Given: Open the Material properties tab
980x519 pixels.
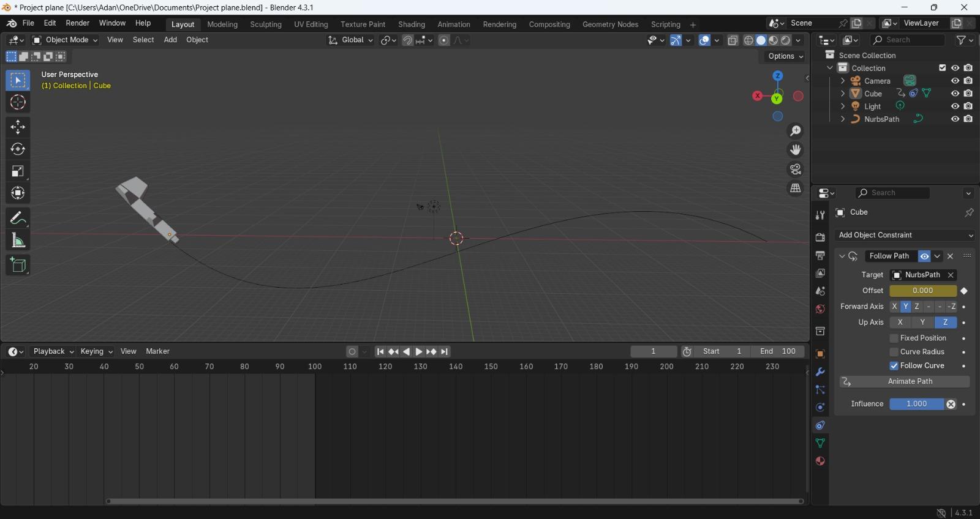Looking at the screenshot, I should point(820,461).
